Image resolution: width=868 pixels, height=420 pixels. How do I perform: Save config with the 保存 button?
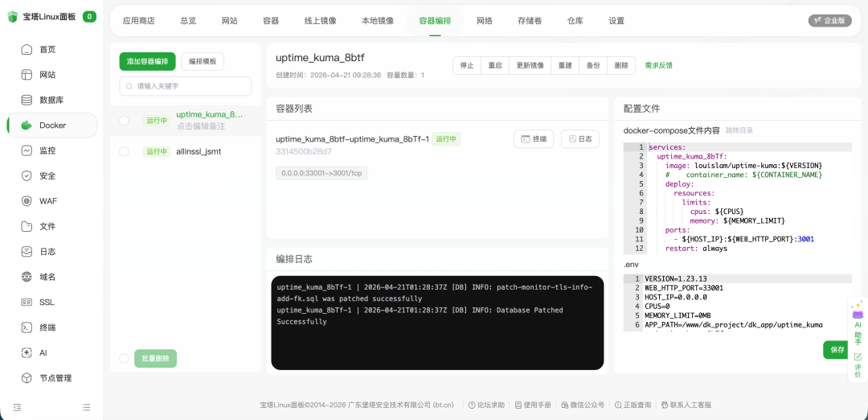pyautogui.click(x=837, y=350)
